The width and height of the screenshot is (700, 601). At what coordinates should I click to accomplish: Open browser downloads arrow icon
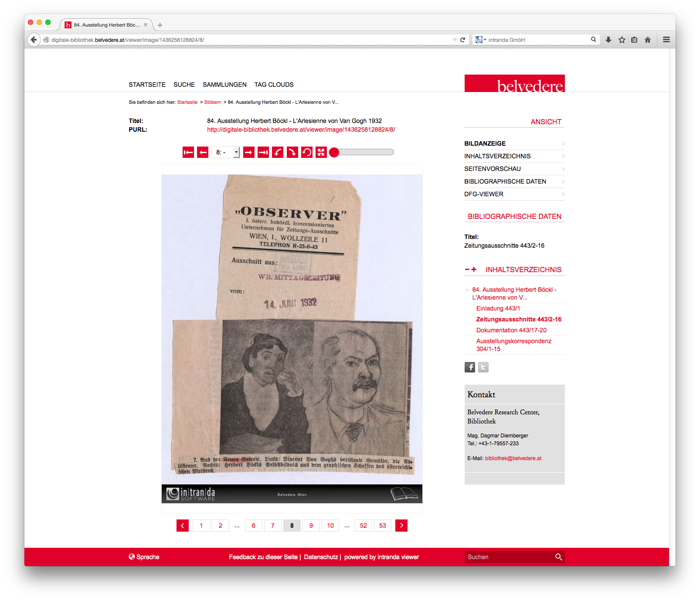[x=608, y=40]
